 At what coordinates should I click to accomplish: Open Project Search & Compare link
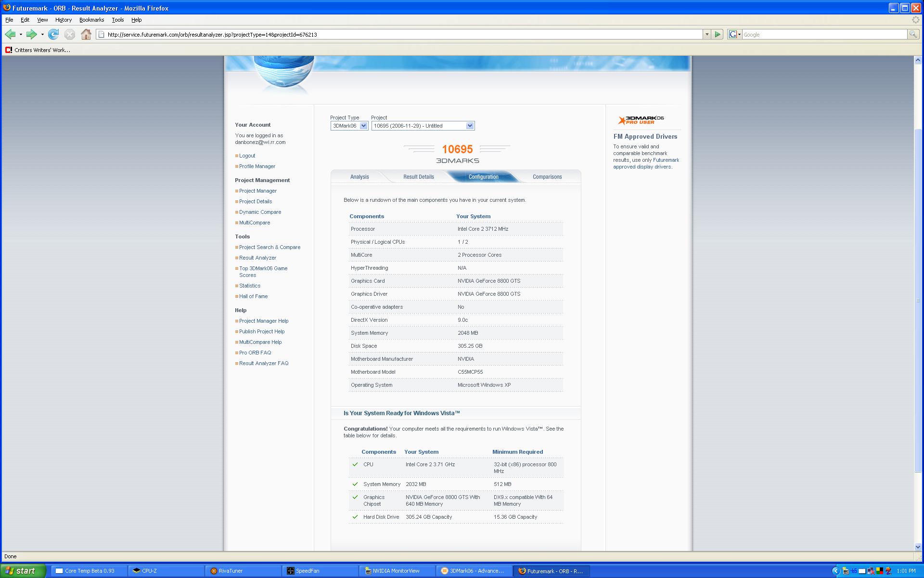pos(270,247)
